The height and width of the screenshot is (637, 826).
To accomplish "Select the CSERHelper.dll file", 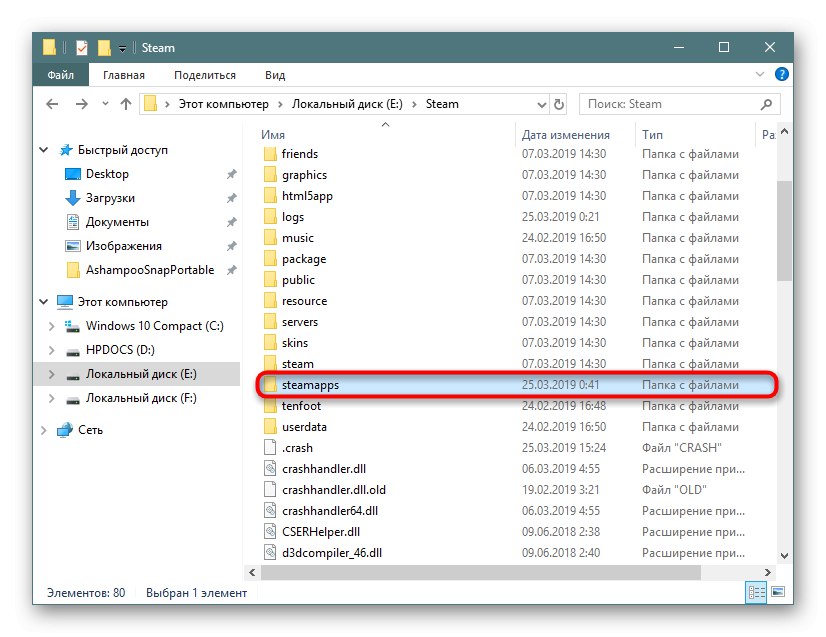I will [x=321, y=532].
